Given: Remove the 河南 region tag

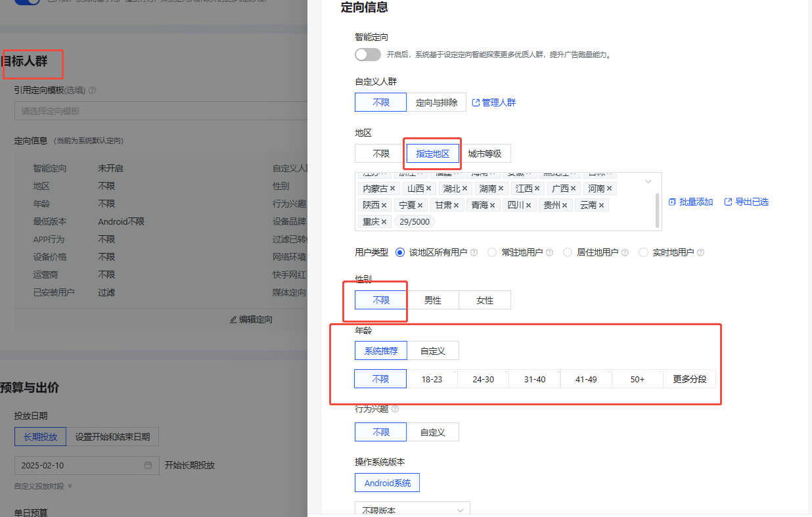Looking at the screenshot, I should 609,189.
